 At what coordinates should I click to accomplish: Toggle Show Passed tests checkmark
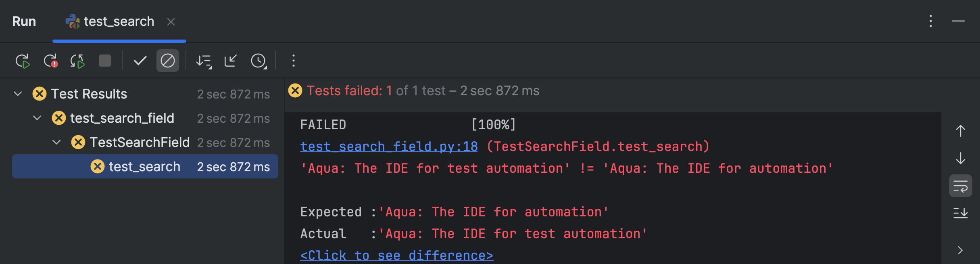click(139, 61)
